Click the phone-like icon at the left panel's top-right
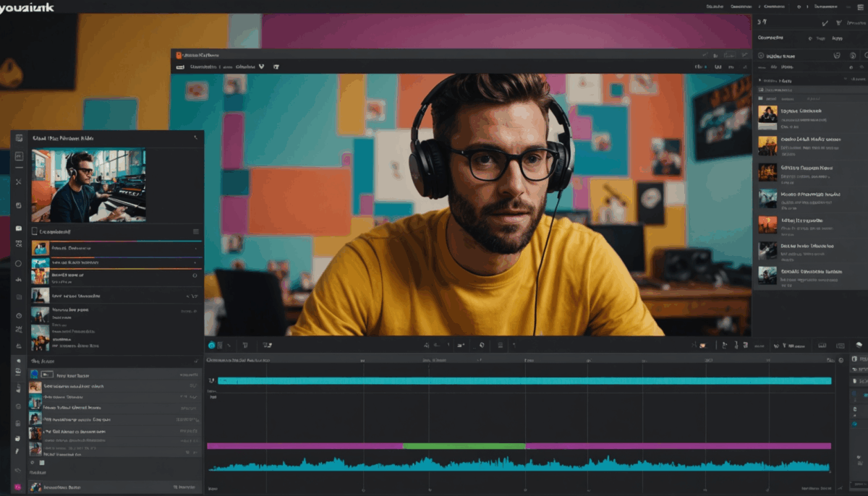This screenshot has height=496, width=868. (196, 137)
